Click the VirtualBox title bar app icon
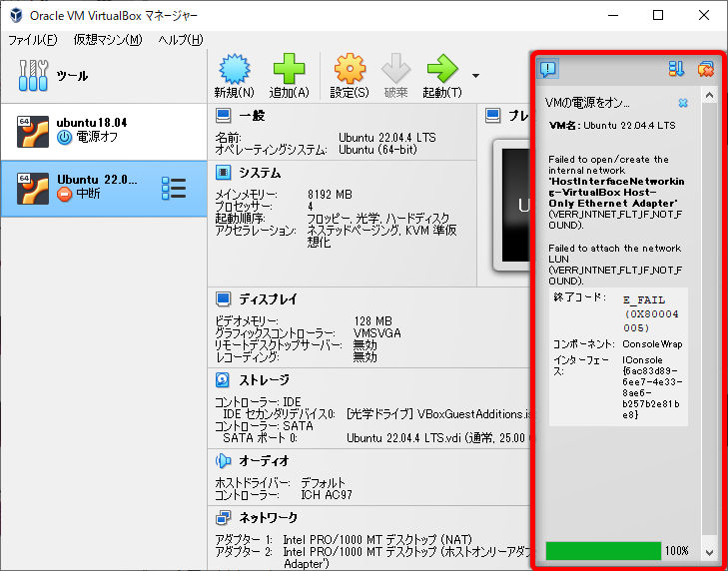Viewport: 728px width, 571px height. 16,15
